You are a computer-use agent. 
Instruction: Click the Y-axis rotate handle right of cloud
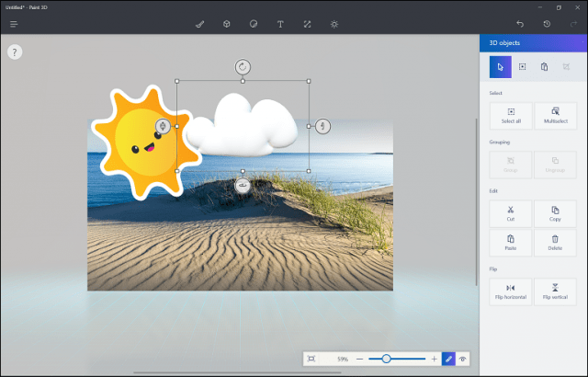[x=322, y=126]
